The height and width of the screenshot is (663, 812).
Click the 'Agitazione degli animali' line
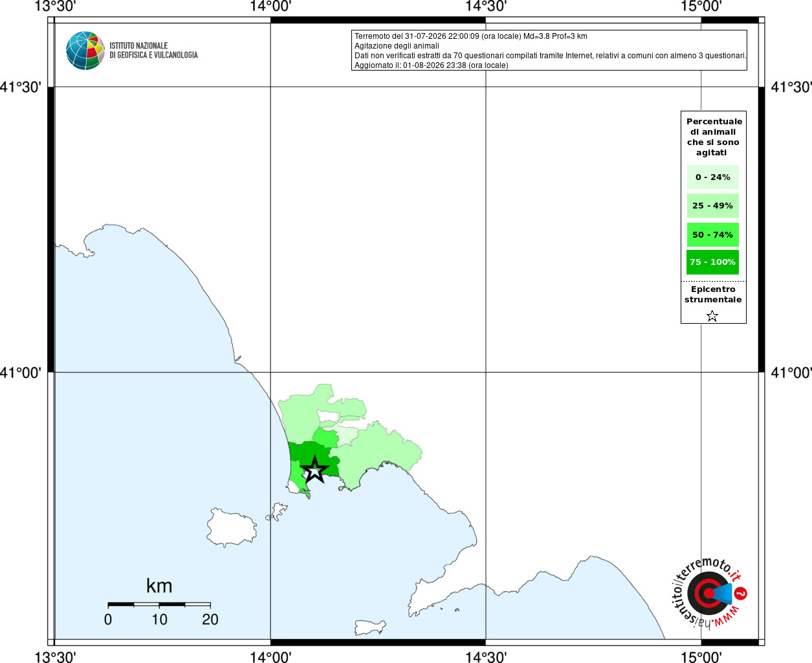[397, 46]
